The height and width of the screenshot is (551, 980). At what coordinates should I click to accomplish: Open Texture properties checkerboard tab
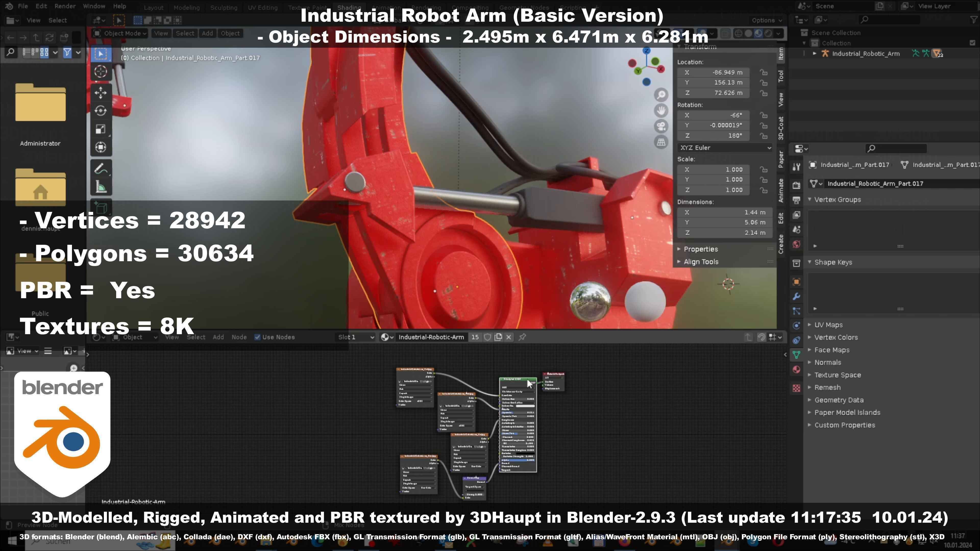[796, 388]
